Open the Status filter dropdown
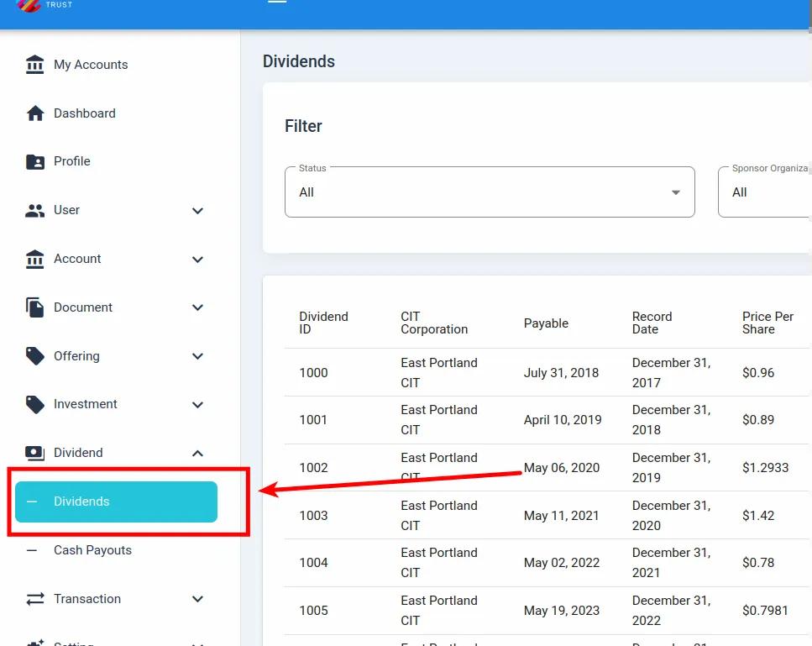 [x=490, y=192]
